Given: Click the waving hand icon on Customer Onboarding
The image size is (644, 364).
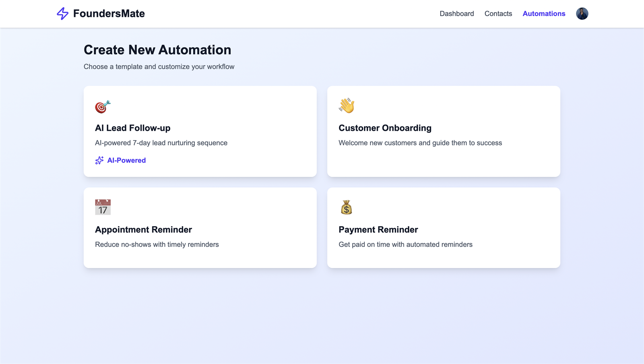Looking at the screenshot, I should 347,106.
